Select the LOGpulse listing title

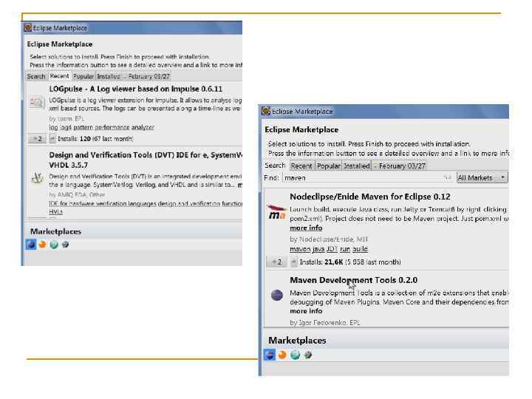[136, 89]
